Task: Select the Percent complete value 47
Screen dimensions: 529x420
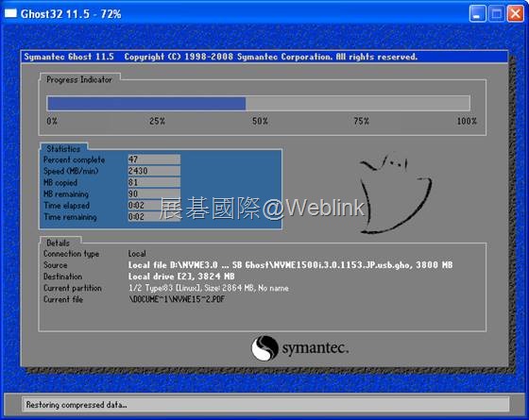Action: [154, 160]
